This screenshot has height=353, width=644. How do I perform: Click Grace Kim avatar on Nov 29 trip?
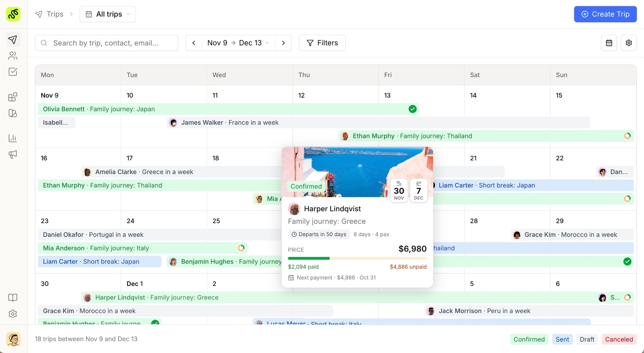(517, 235)
